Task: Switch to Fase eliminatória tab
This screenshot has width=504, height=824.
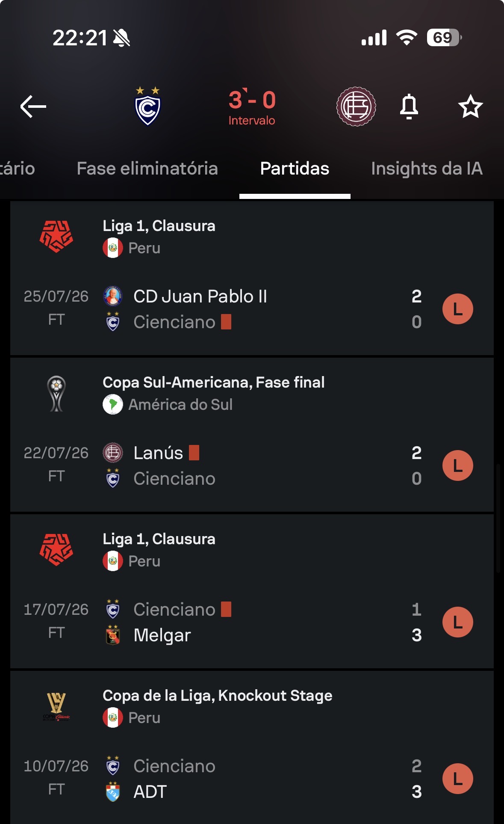Action: point(147,169)
